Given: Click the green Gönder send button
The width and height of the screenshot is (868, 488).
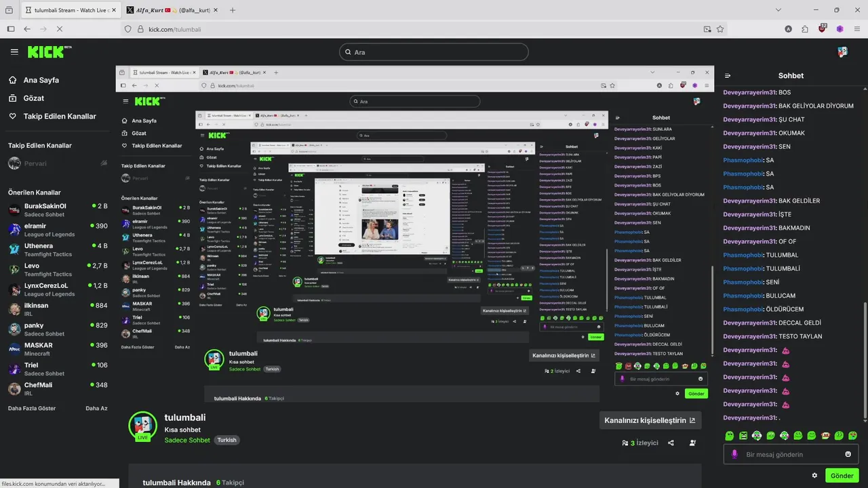Looking at the screenshot, I should tap(842, 476).
